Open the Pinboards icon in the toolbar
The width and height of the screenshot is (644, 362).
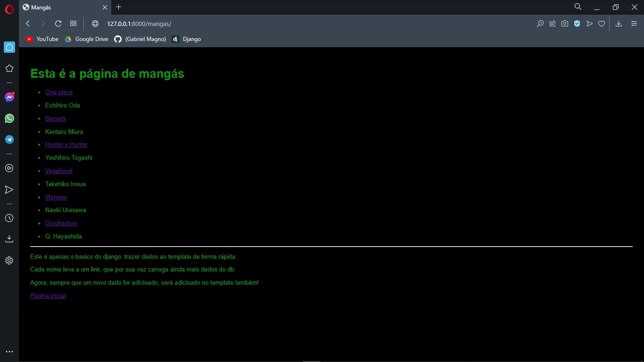[553, 23]
